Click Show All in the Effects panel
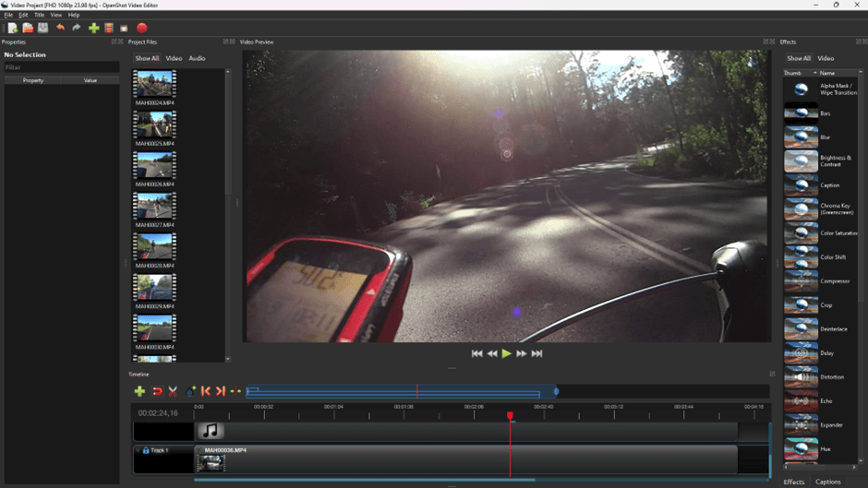This screenshot has width=868, height=488. pos(799,58)
